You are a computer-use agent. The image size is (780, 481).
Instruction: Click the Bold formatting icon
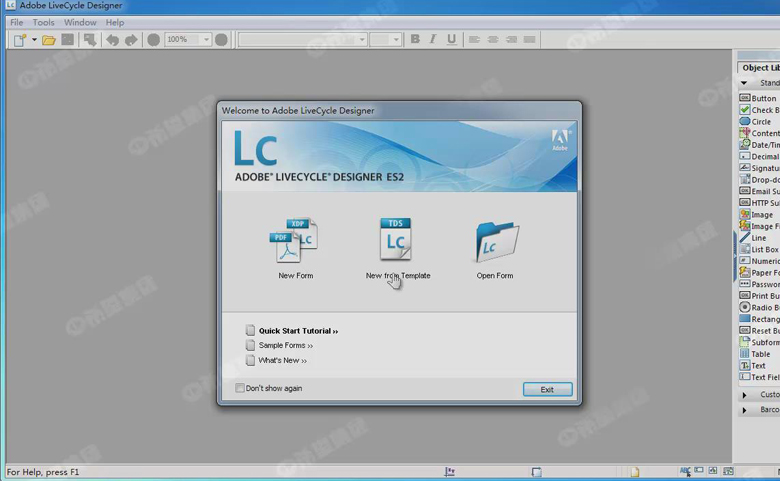(x=415, y=40)
